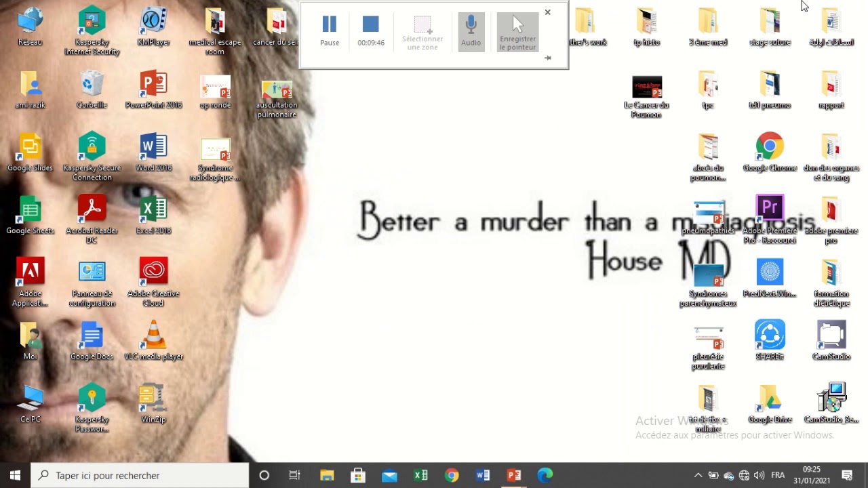Click the pin icon on recorder toolbar

548,58
